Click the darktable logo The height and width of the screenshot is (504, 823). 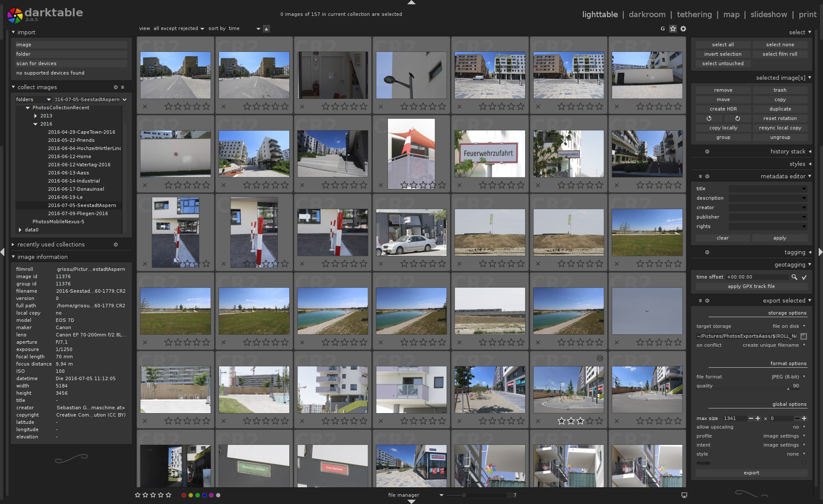[x=45, y=15]
